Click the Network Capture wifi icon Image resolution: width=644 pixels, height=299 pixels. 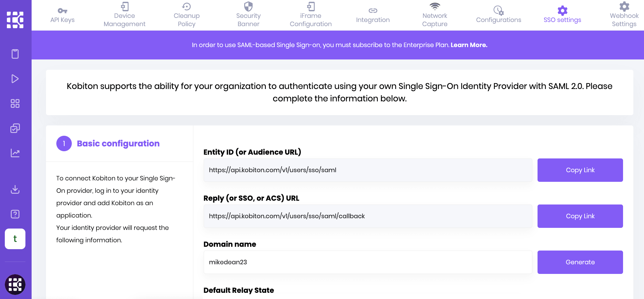click(x=435, y=7)
